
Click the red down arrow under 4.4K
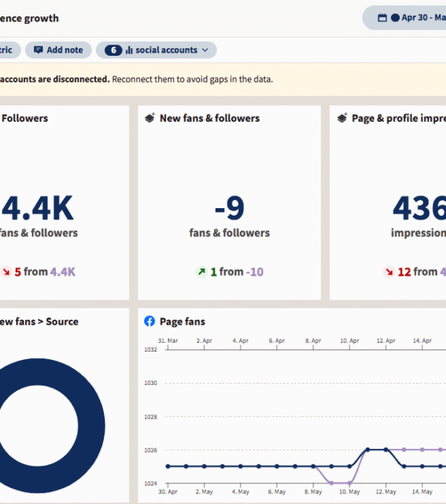tap(6, 272)
